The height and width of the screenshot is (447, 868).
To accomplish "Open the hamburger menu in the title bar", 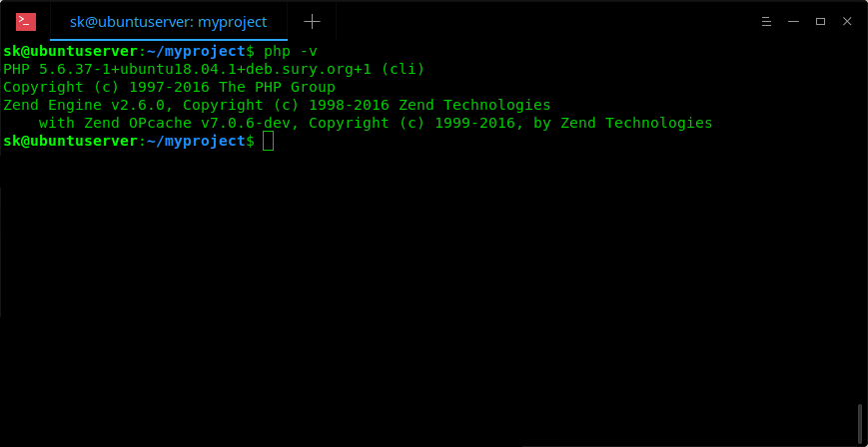I will (766, 22).
